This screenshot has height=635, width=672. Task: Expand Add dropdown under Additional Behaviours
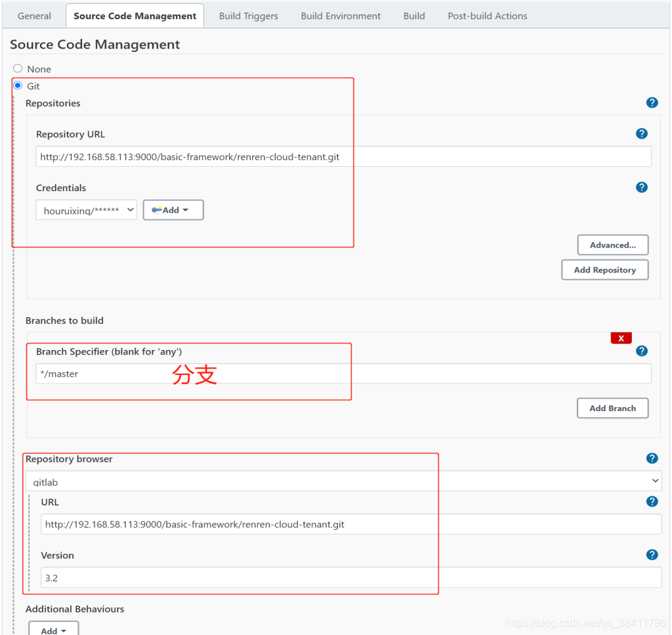53,630
